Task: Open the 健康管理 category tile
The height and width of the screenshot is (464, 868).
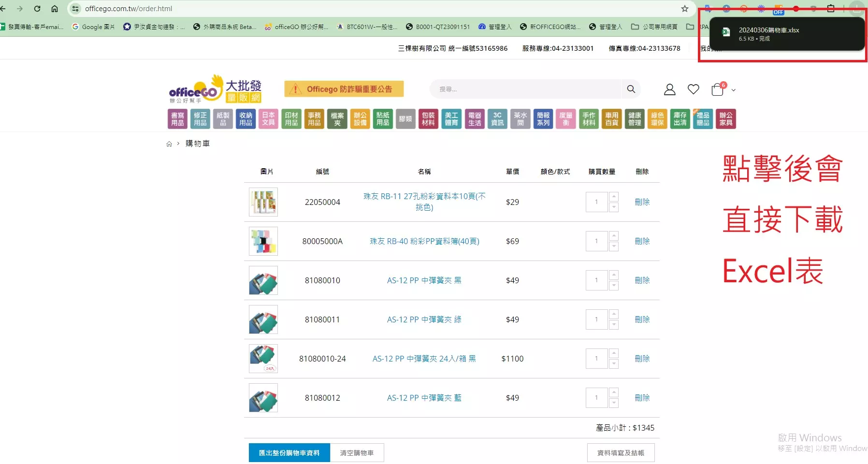Action: click(635, 119)
